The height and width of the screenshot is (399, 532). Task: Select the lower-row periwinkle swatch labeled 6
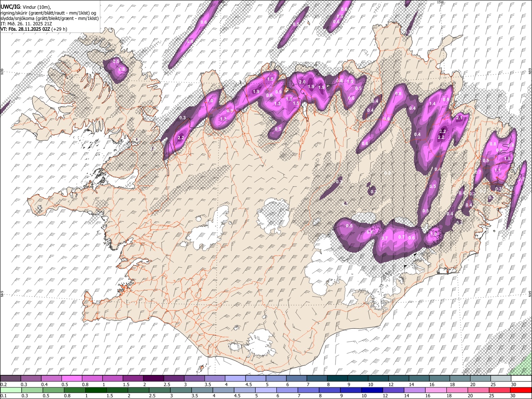pyautogui.click(x=287, y=390)
